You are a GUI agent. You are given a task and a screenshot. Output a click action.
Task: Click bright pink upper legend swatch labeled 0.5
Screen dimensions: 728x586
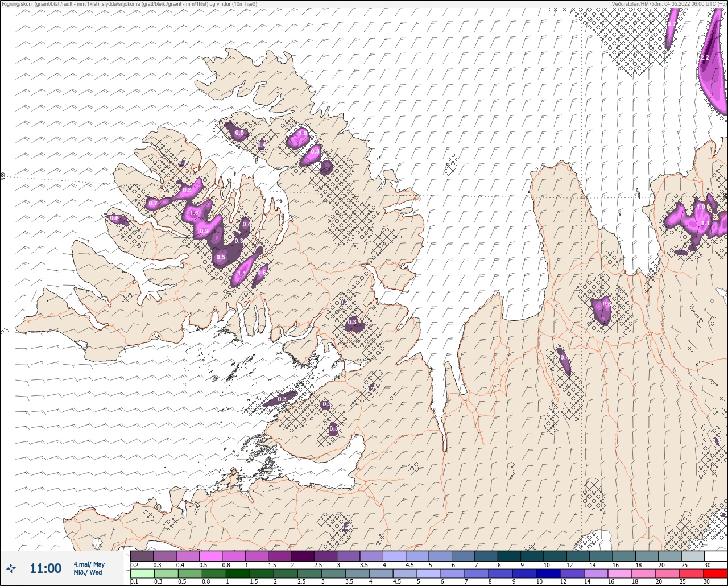click(210, 556)
